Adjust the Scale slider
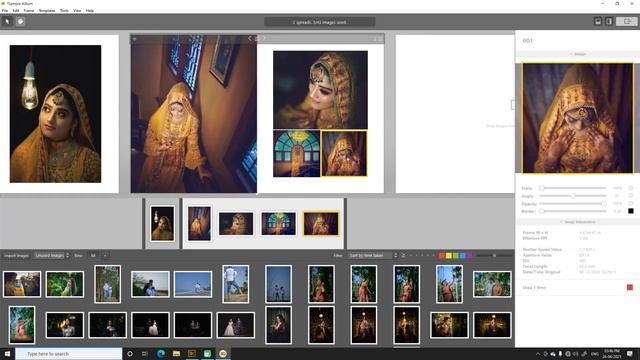The image size is (640, 360). pyautogui.click(x=573, y=188)
